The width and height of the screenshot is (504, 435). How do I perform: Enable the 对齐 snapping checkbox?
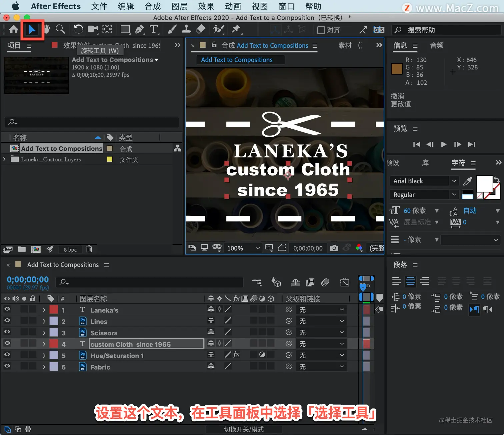[x=321, y=30]
